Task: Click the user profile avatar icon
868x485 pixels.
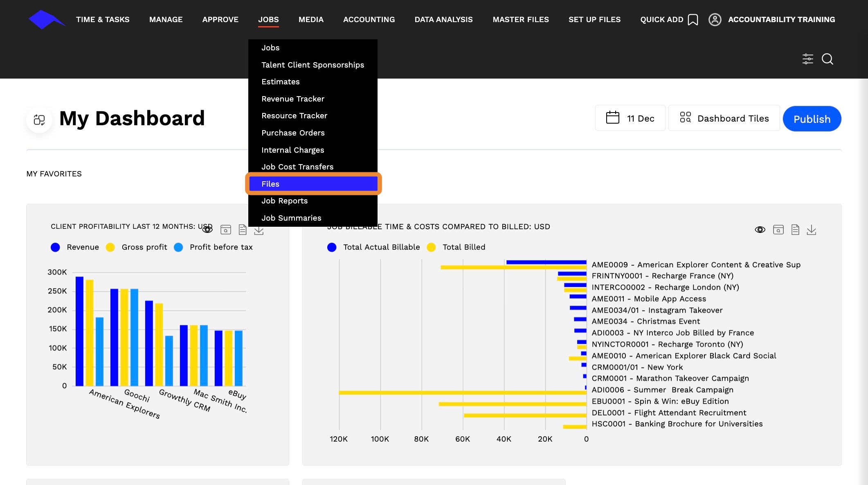Action: coord(715,20)
